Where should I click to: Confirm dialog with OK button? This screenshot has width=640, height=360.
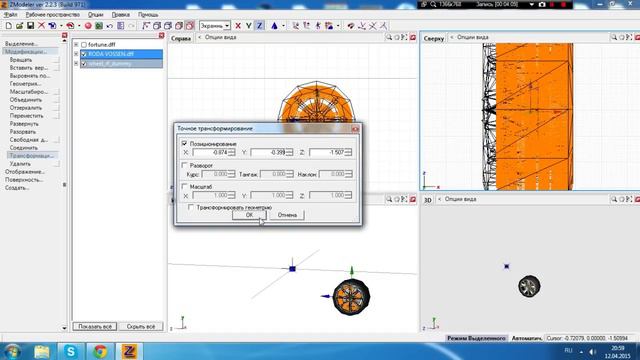249,215
